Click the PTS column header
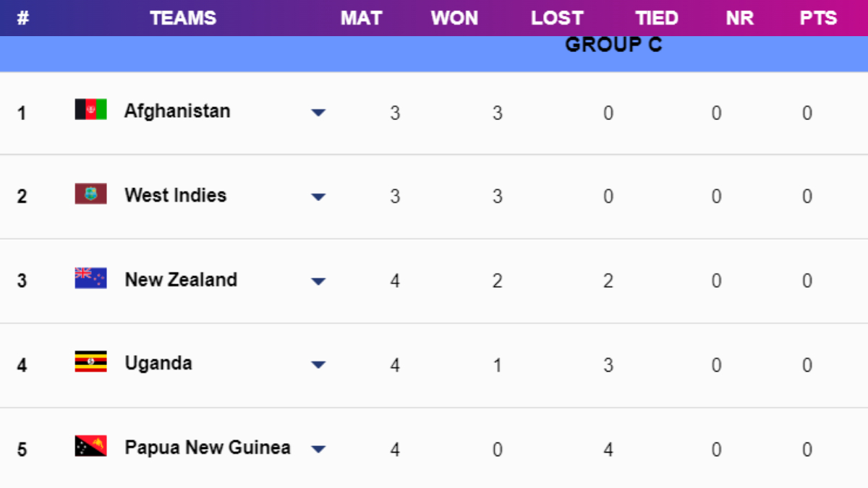The height and width of the screenshot is (488, 868). click(x=818, y=18)
